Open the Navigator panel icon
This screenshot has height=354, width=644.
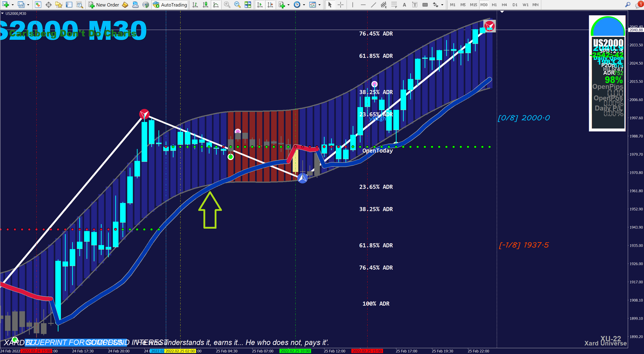point(59,5)
